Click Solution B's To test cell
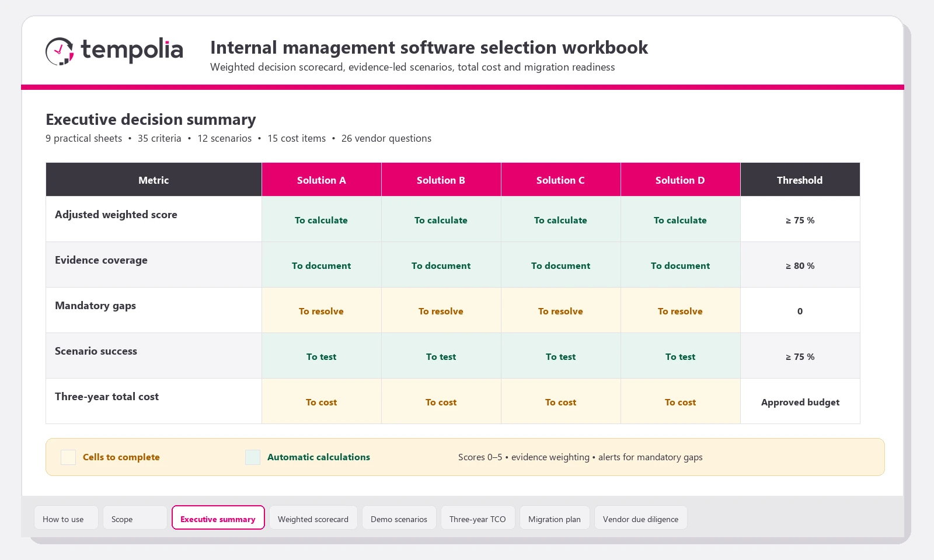 [x=441, y=356]
